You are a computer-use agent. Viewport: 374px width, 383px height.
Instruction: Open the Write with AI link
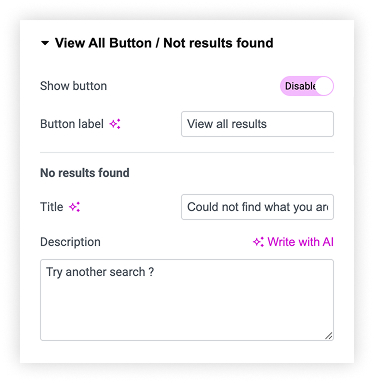(x=293, y=242)
